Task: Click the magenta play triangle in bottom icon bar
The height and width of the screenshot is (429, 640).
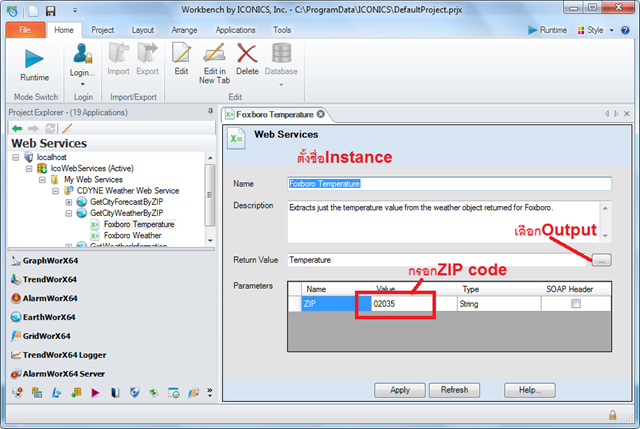Action: point(95,393)
